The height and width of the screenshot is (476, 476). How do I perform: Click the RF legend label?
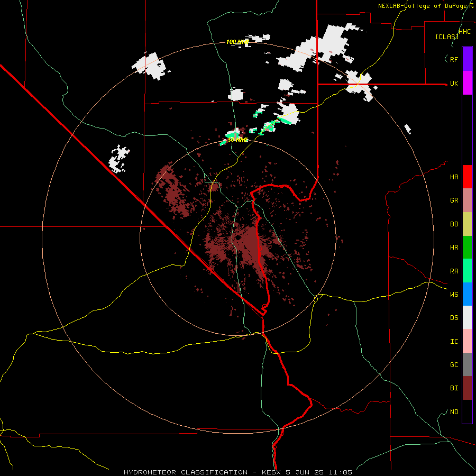point(454,59)
